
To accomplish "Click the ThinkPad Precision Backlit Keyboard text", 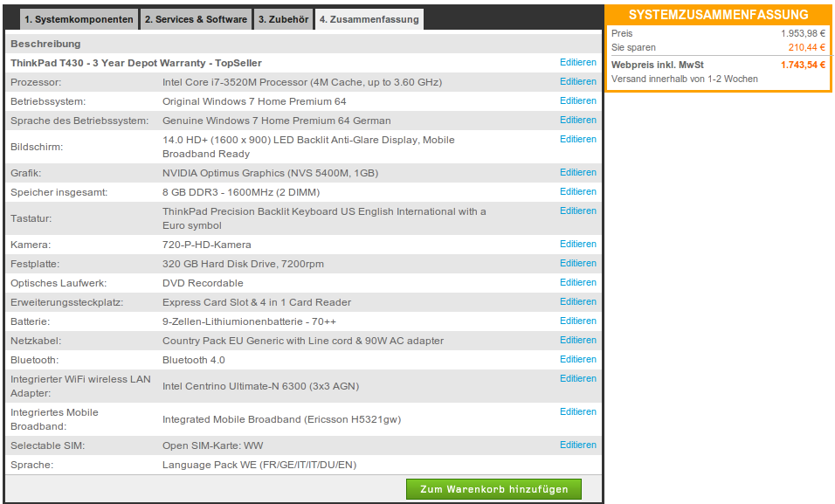I will point(324,218).
